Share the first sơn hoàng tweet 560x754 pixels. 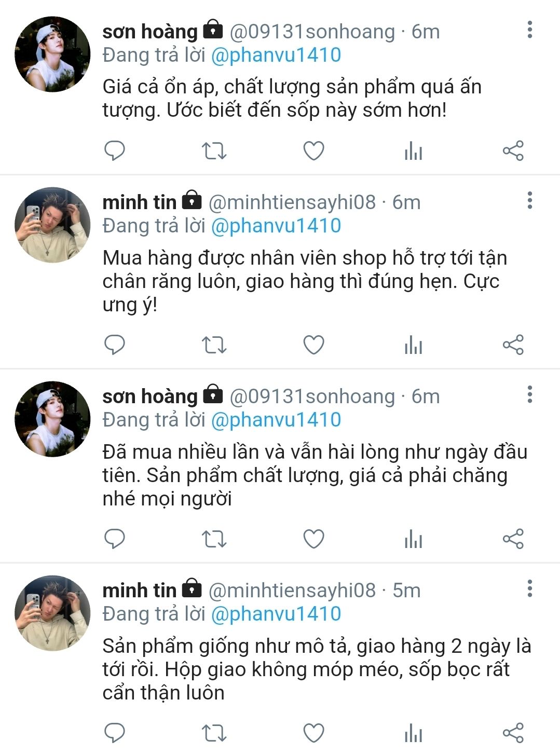tap(513, 151)
